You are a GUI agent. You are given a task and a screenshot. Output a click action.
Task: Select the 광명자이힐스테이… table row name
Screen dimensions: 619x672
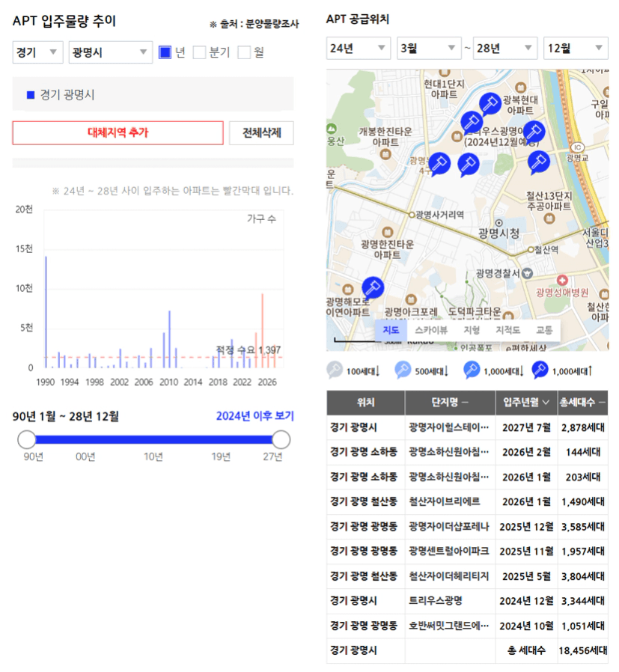pos(449,427)
